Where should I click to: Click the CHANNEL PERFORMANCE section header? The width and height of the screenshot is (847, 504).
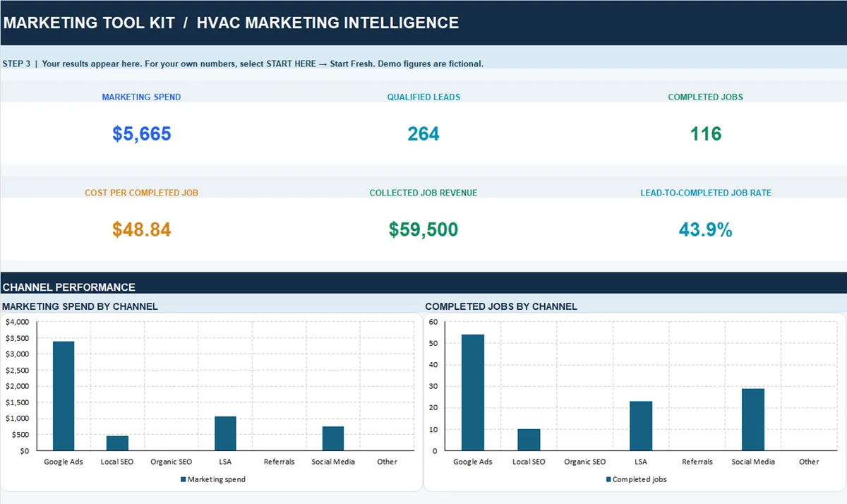(69, 287)
